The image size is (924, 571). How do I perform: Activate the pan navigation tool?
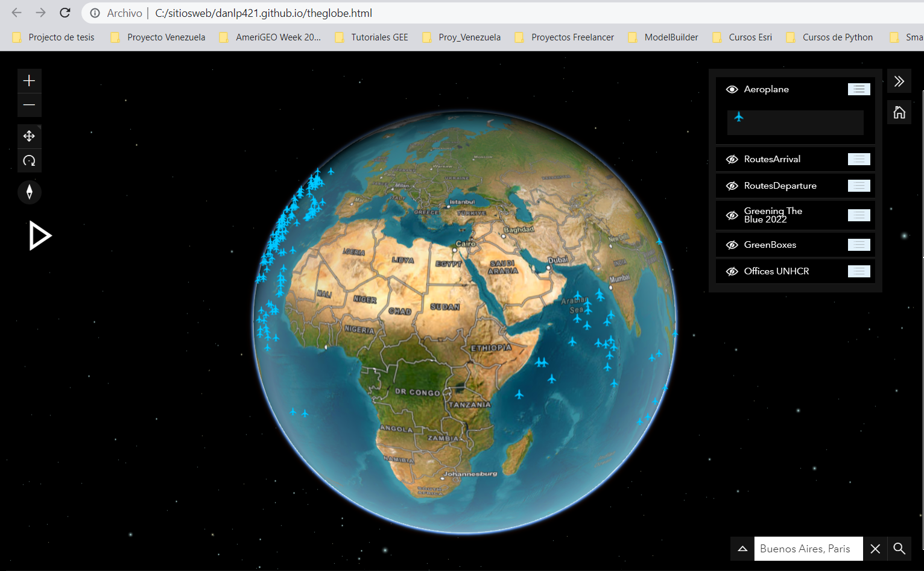(29, 136)
